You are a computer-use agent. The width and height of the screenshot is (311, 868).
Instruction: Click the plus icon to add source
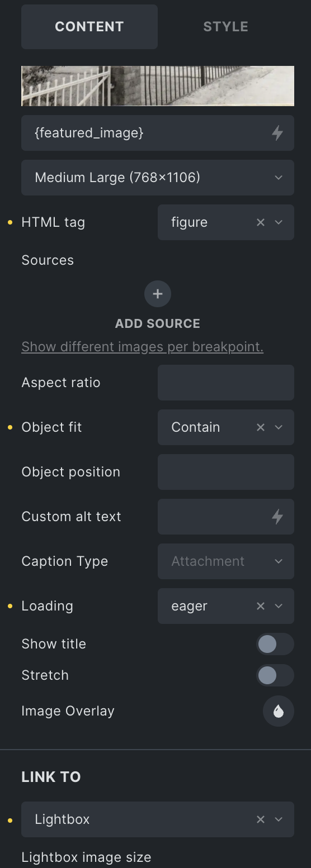pos(158,294)
